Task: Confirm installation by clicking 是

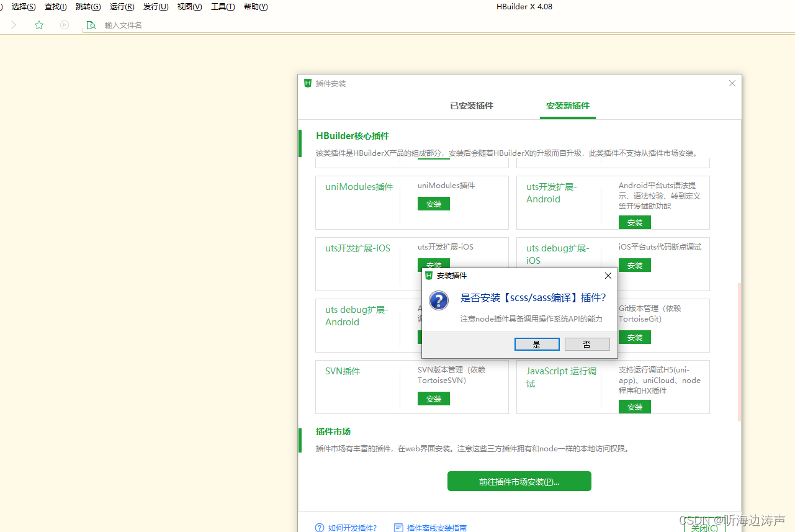Action: pyautogui.click(x=537, y=345)
